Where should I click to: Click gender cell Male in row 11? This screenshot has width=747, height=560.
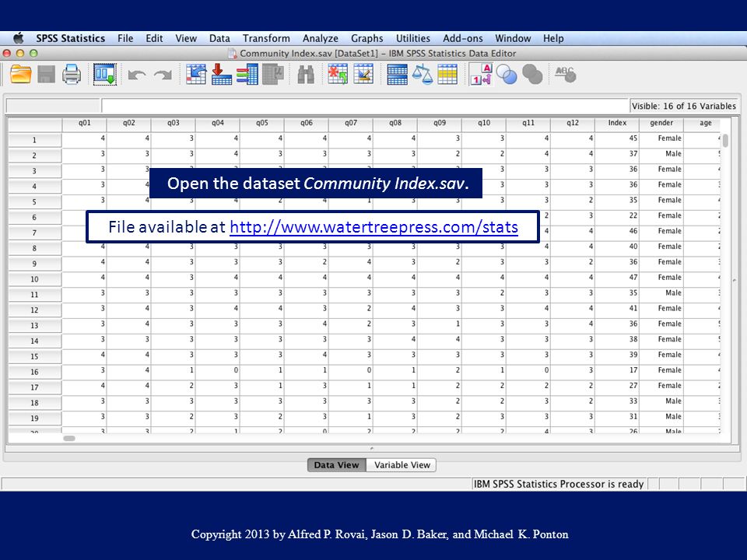(661, 293)
